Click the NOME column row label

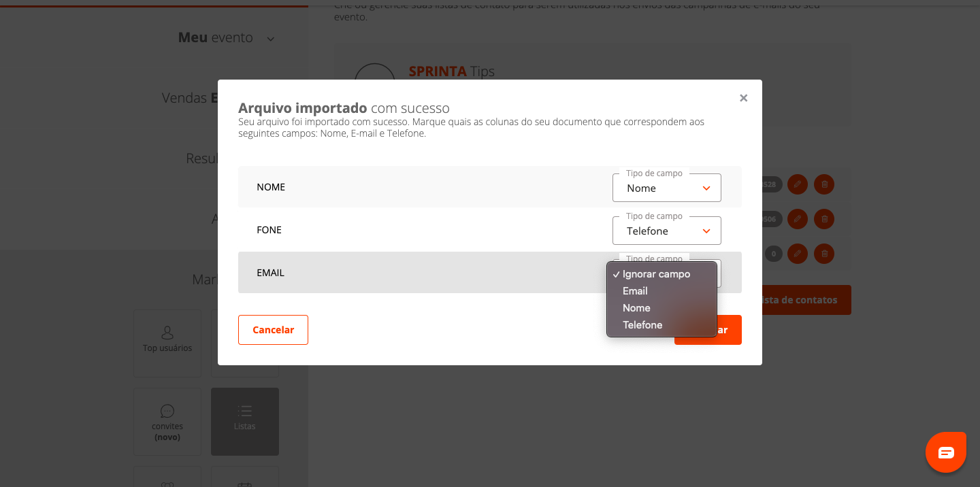tap(271, 187)
